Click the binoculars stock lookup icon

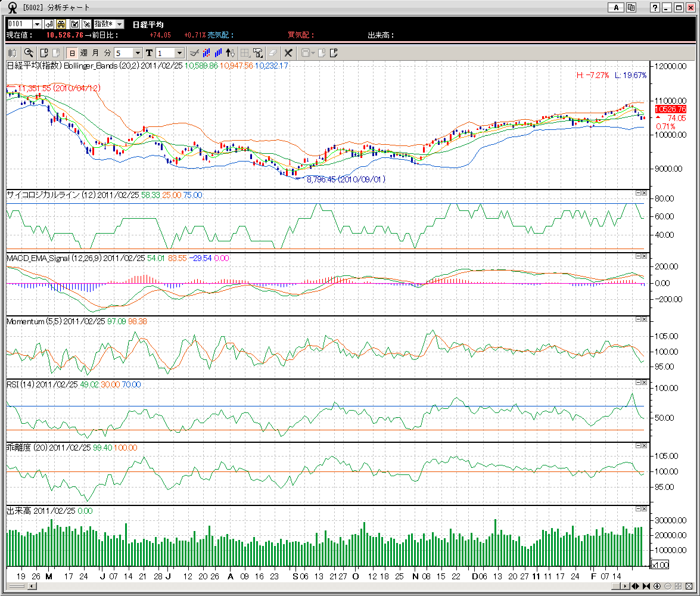click(61, 24)
